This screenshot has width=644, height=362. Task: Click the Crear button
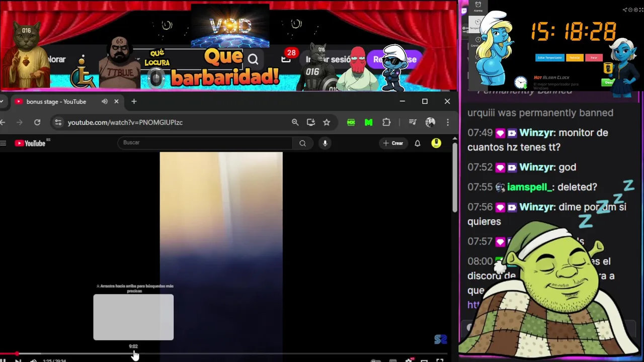(x=393, y=143)
